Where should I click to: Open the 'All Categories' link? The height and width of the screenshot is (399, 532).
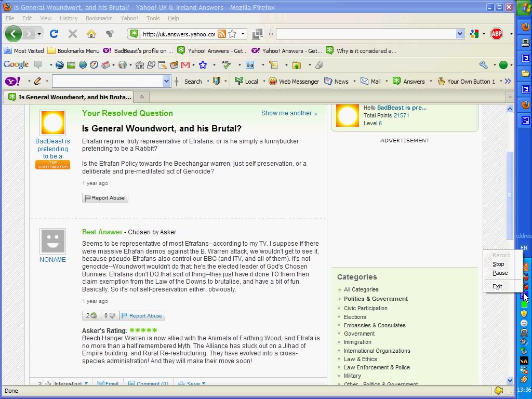(x=361, y=289)
